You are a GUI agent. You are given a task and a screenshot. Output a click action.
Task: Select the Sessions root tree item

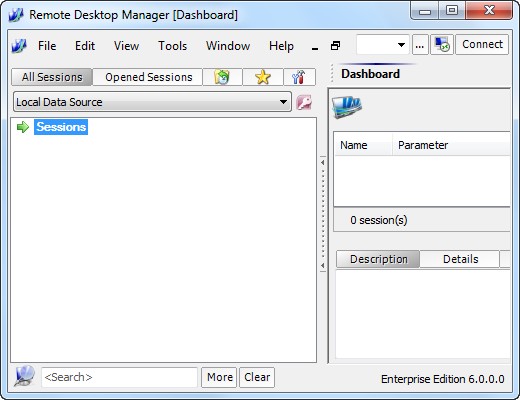(x=61, y=127)
